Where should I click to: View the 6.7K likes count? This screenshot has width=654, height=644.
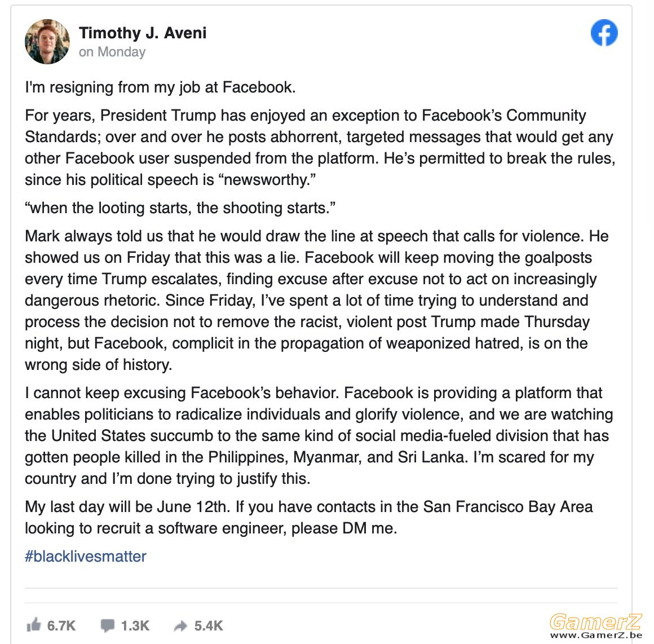[x=61, y=625]
